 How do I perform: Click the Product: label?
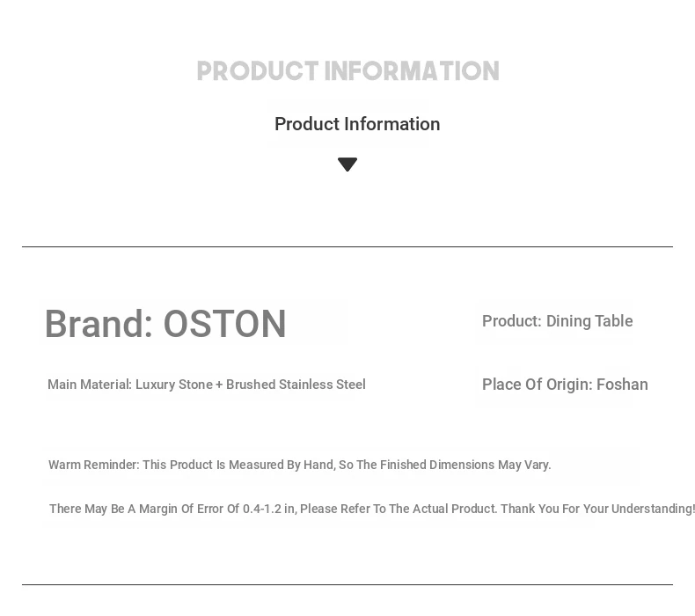tap(511, 321)
